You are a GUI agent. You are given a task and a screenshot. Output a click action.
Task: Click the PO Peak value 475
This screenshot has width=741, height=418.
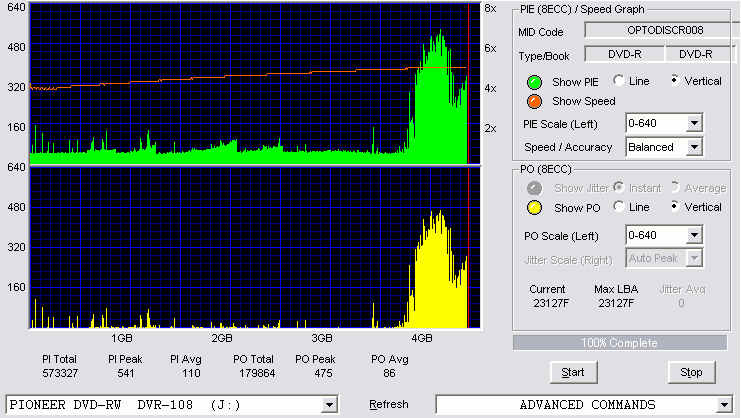(323, 373)
